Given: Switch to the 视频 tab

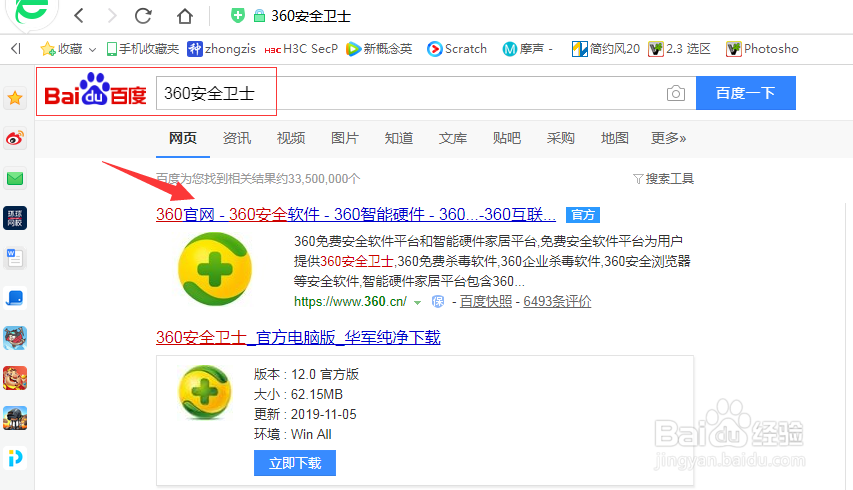Looking at the screenshot, I should coord(290,138).
